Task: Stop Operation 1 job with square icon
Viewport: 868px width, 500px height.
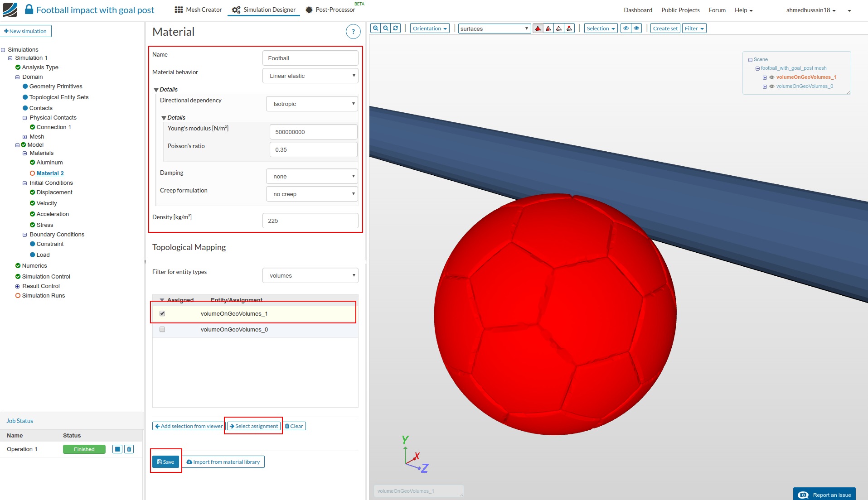Action: [117, 449]
